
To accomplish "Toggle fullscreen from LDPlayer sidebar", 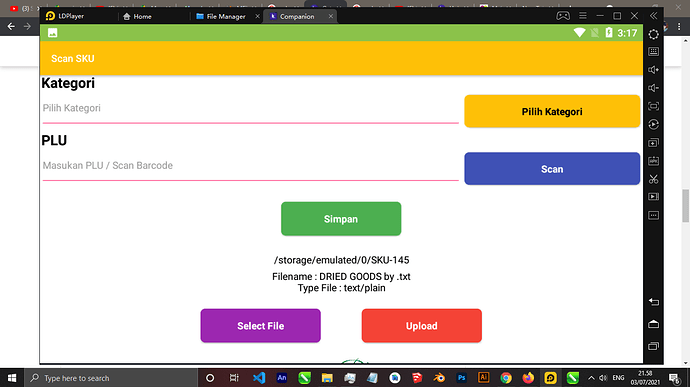I will coord(653,106).
